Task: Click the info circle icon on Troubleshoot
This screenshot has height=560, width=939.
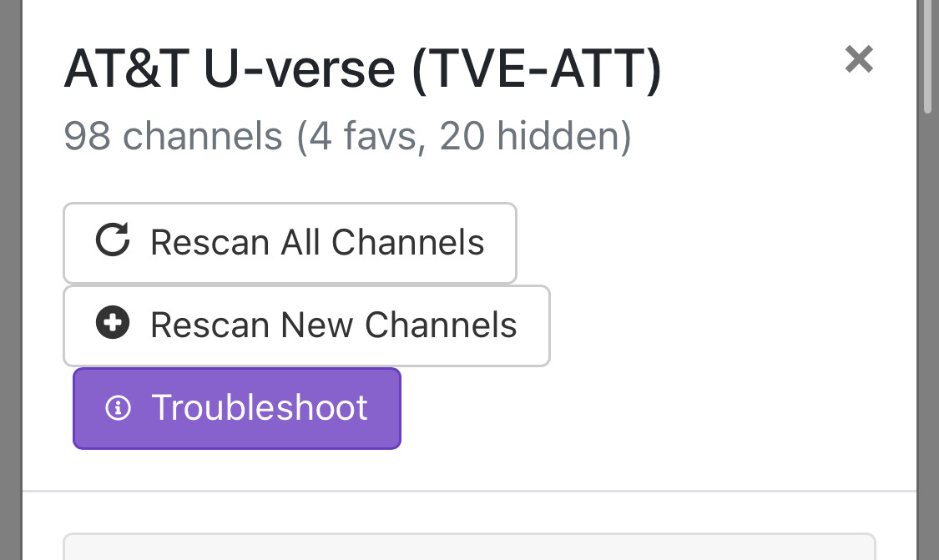Action: [118, 408]
